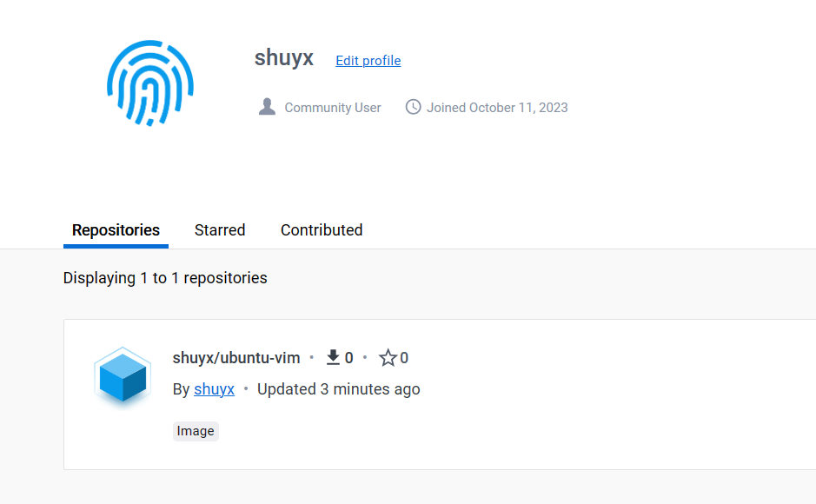Click the clock icon beside join date

(x=413, y=107)
